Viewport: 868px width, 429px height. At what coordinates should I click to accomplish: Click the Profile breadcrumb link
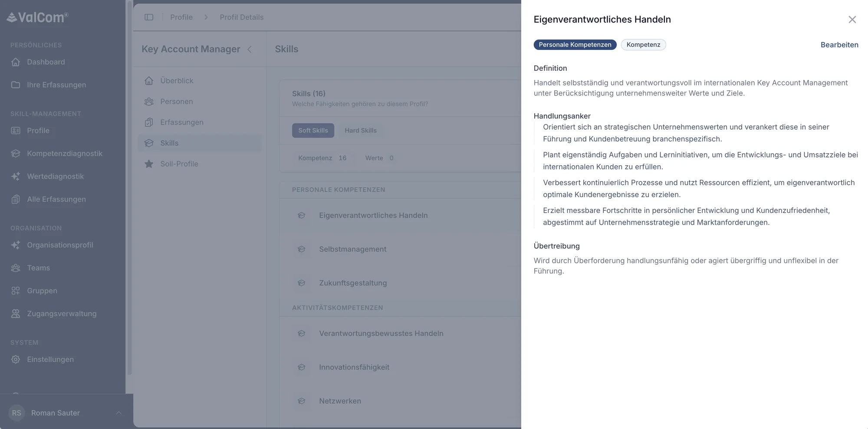click(x=181, y=17)
